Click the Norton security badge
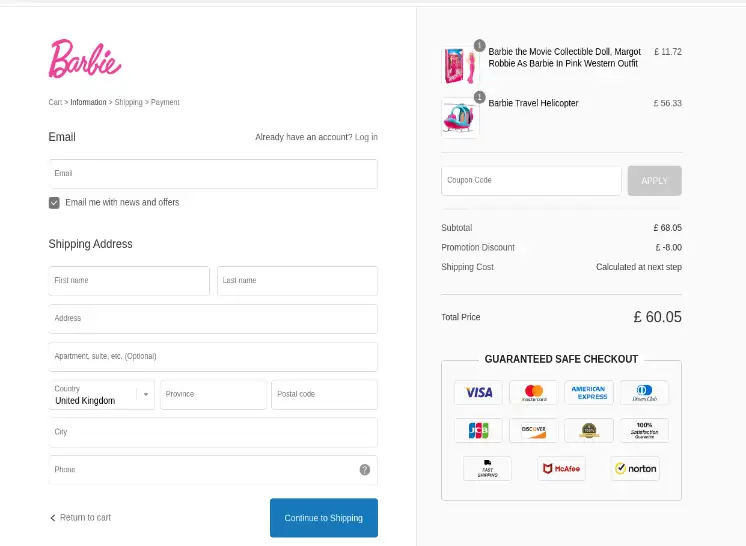Image resolution: width=746 pixels, height=546 pixels. [635, 468]
